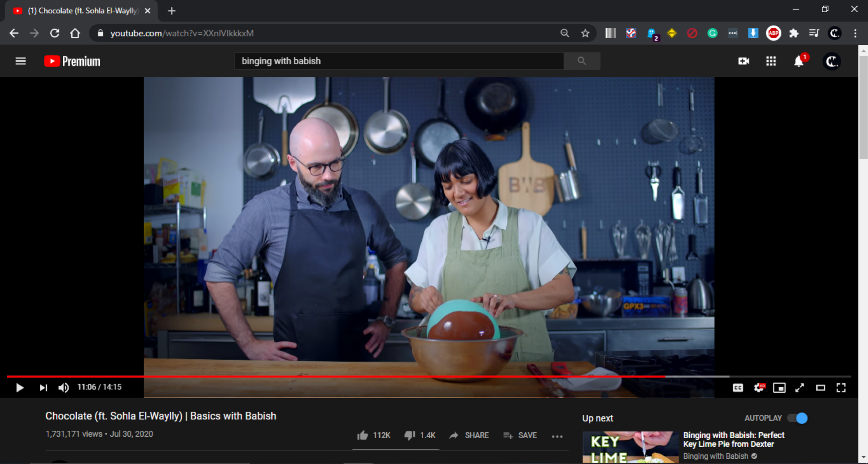The width and height of the screenshot is (868, 464).
Task: Mute the video volume
Action: coord(63,387)
